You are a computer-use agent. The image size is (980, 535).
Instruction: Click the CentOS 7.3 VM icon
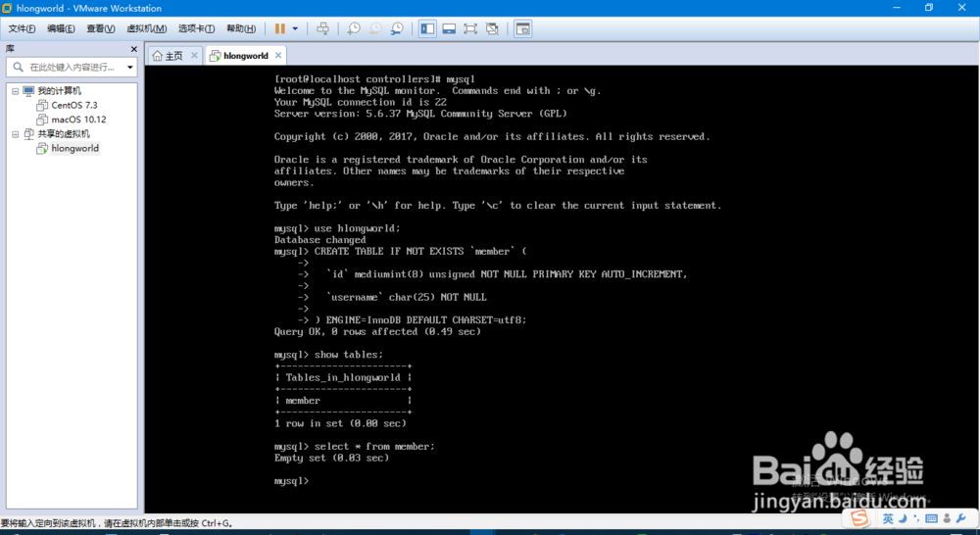pos(42,105)
